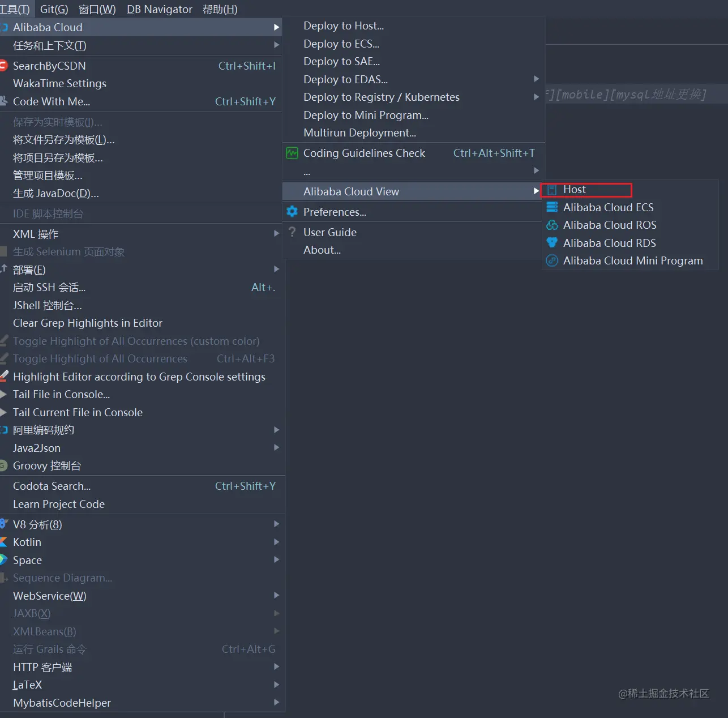This screenshot has height=718, width=728.
Task: Expand the LaTeX submenu arrow
Action: (x=276, y=685)
